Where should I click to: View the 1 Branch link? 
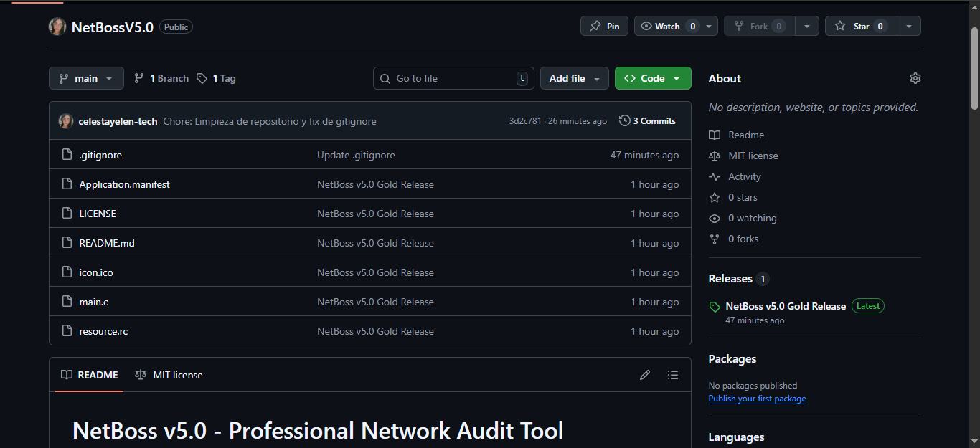pyautogui.click(x=161, y=78)
